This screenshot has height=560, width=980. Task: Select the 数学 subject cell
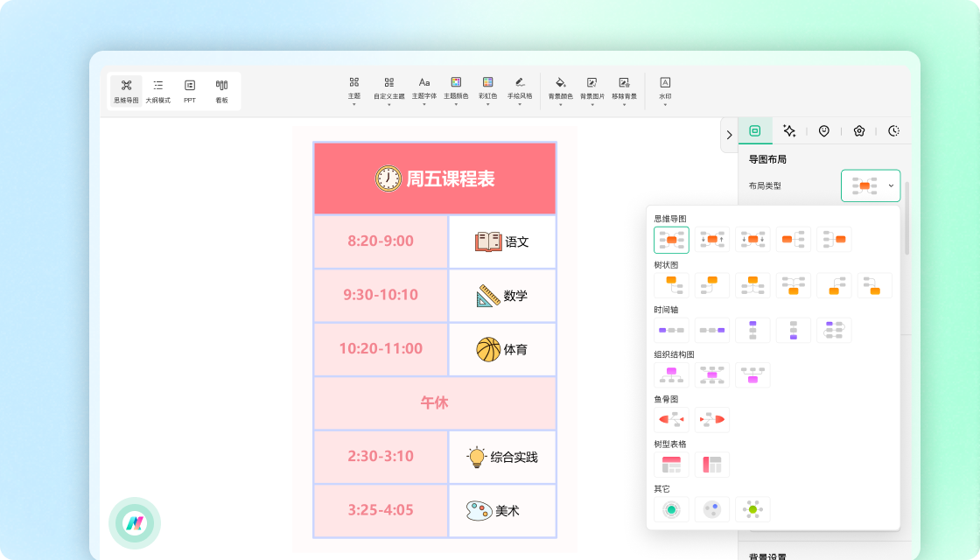(502, 295)
